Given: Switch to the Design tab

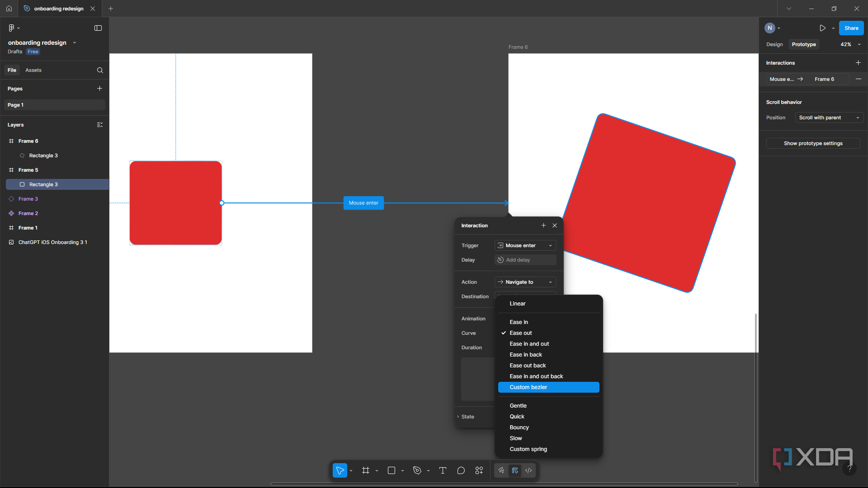Looking at the screenshot, I should [x=774, y=44].
